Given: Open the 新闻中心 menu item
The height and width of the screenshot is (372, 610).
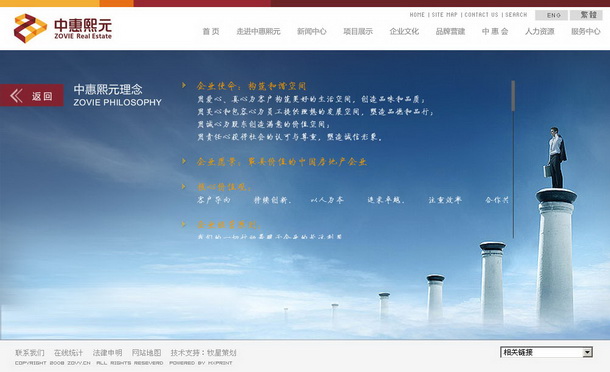Looking at the screenshot, I should [x=312, y=32].
